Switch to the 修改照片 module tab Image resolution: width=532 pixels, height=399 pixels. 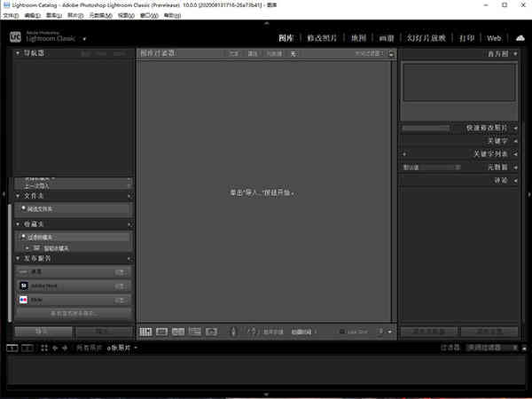[322, 38]
